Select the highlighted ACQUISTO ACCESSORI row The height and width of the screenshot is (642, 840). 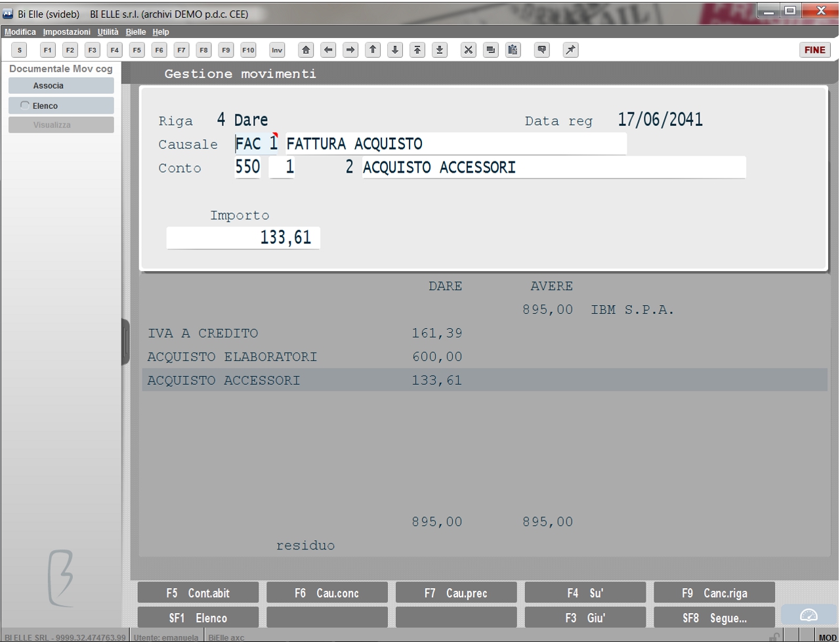click(x=484, y=380)
